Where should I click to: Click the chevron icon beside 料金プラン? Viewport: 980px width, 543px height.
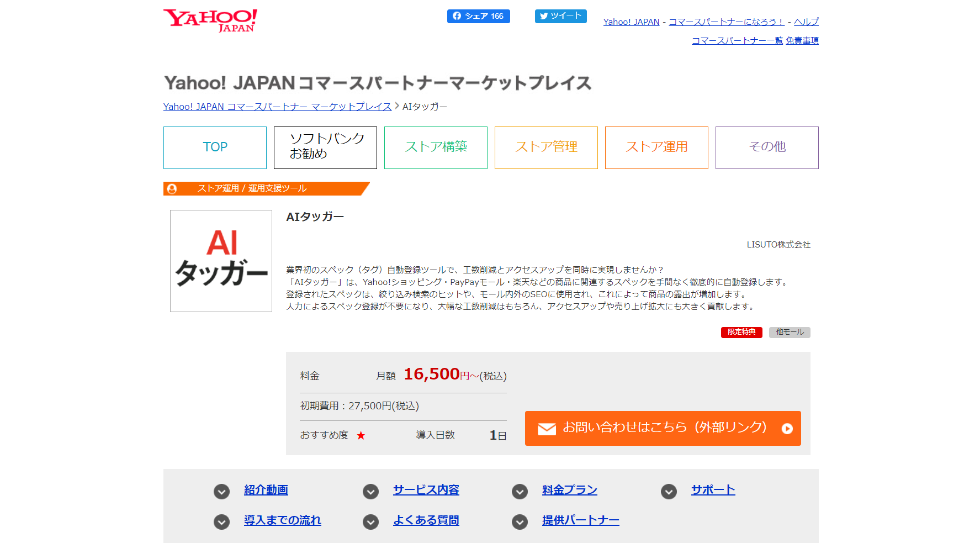[520, 491]
